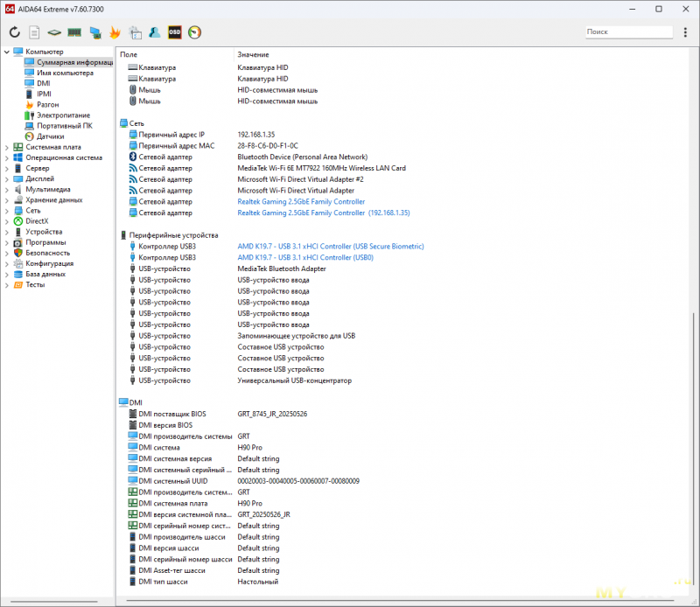Open the DMI item under Компьютер
The height and width of the screenshot is (607, 700).
pyautogui.click(x=43, y=83)
